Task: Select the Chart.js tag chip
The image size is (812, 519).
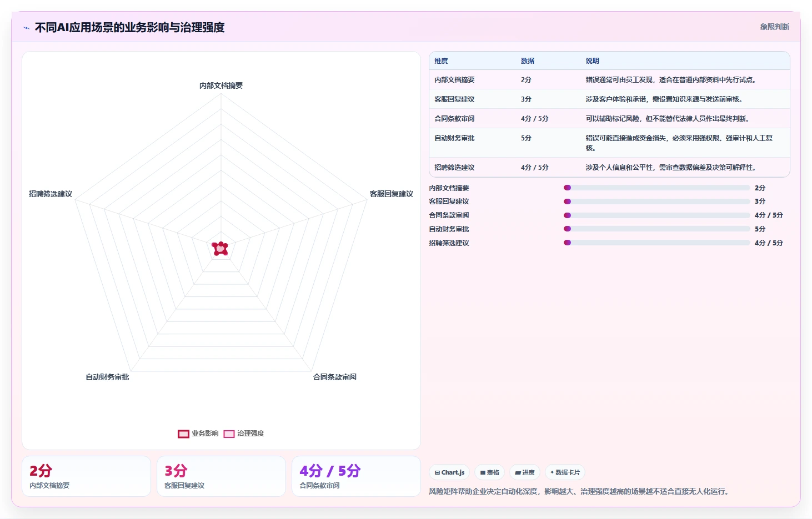Action: pyautogui.click(x=449, y=472)
